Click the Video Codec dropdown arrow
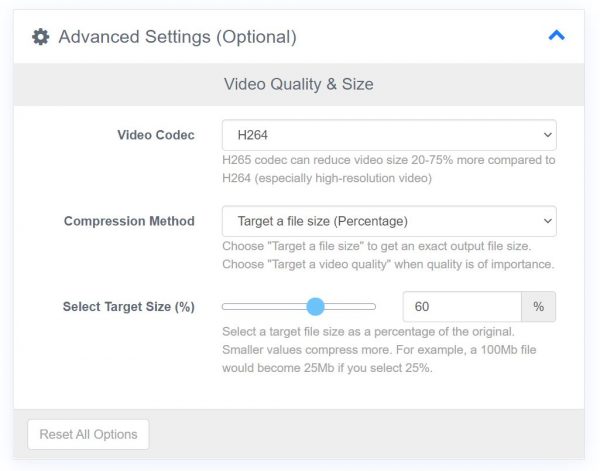The width and height of the screenshot is (600, 471). tap(548, 135)
